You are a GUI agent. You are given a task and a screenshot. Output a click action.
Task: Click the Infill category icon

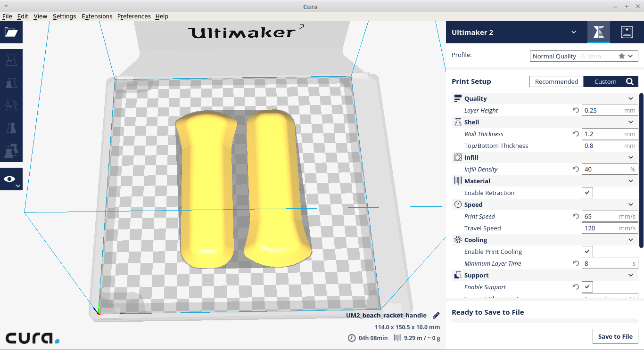(458, 157)
